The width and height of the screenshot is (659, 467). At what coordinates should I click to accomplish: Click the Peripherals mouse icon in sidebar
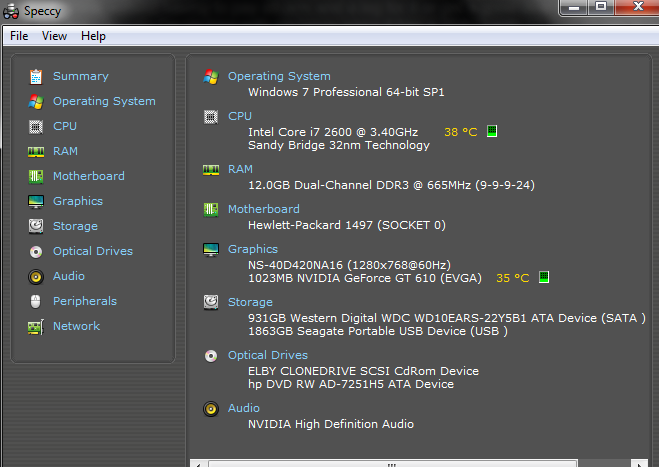coord(36,301)
